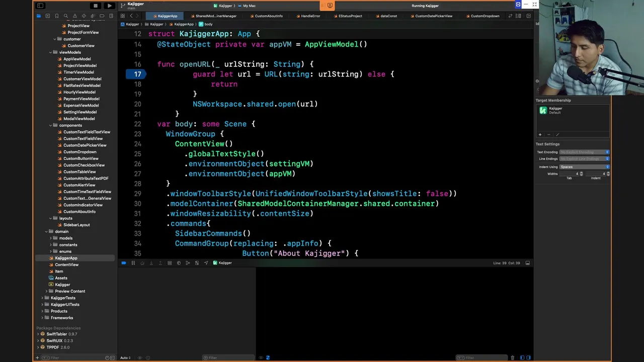Open the Breakpoint navigator icon
This screenshot has height=362, width=644.
(x=102, y=16)
